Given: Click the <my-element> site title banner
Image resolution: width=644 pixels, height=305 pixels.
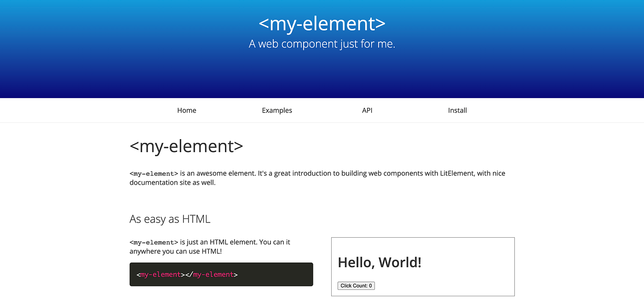Looking at the screenshot, I should click(x=322, y=23).
